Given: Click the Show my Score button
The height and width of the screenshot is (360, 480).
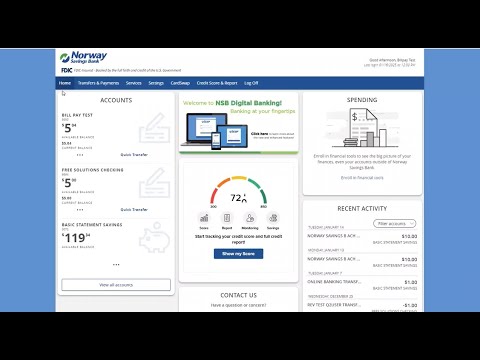Looking at the screenshot, I should pyautogui.click(x=239, y=254).
